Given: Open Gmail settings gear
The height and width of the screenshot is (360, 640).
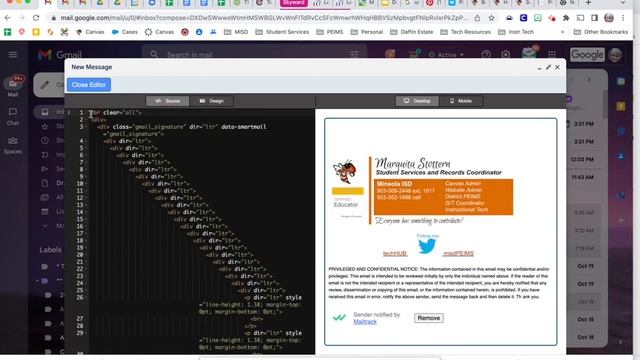Looking at the screenshot, I should pos(506,54).
